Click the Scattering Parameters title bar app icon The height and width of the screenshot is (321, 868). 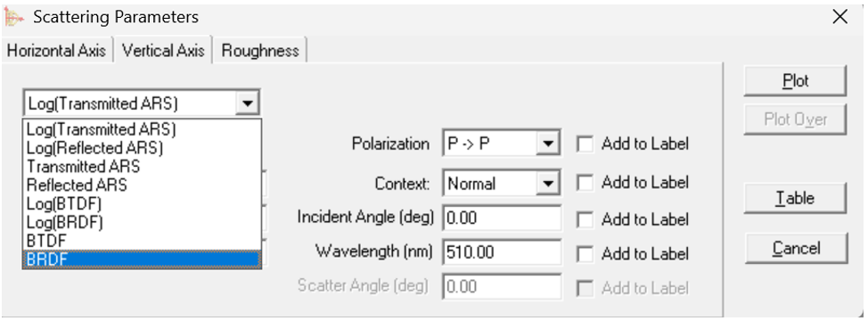(x=14, y=17)
